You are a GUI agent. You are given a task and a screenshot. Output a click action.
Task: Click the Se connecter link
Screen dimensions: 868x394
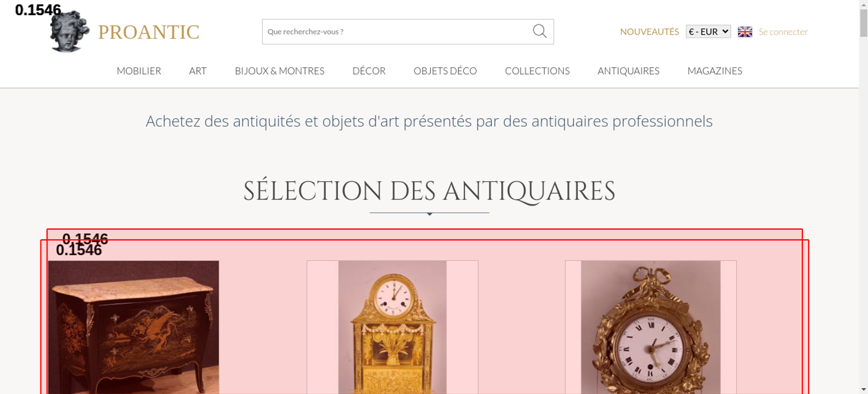[x=783, y=32]
